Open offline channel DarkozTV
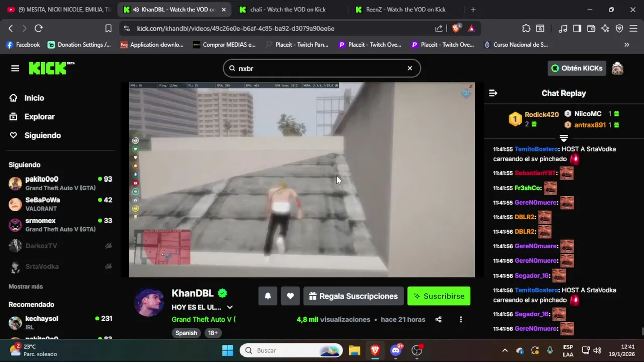This screenshot has height=362, width=644. click(60, 246)
